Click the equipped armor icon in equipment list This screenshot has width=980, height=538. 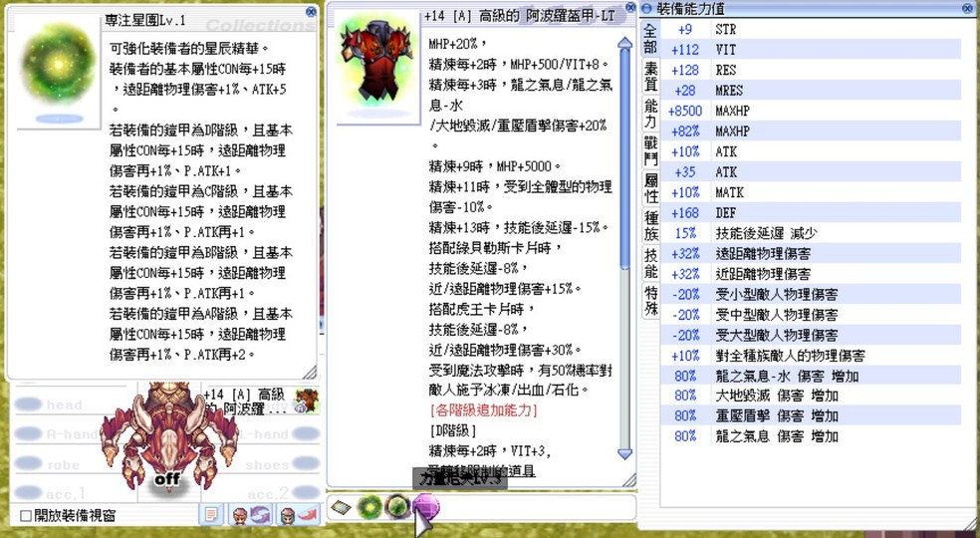click(306, 402)
